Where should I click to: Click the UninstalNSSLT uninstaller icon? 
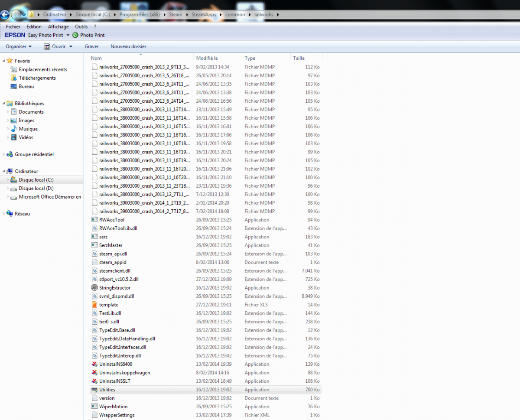point(94,381)
